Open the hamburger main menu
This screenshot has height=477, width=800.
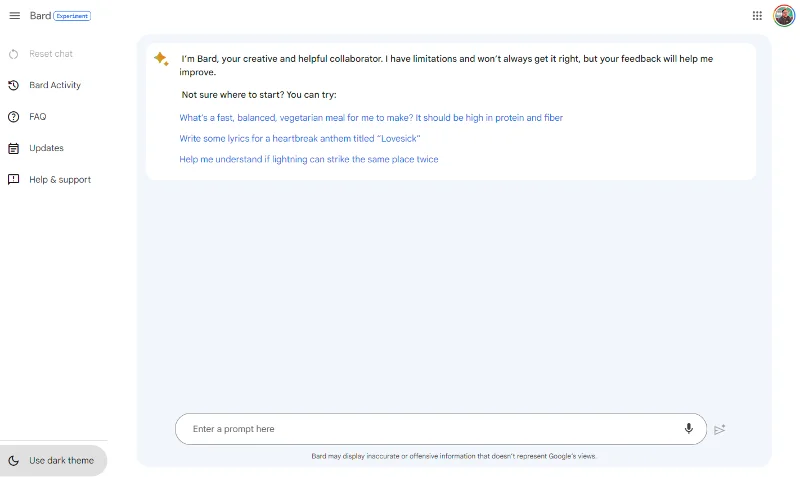pyautogui.click(x=14, y=16)
